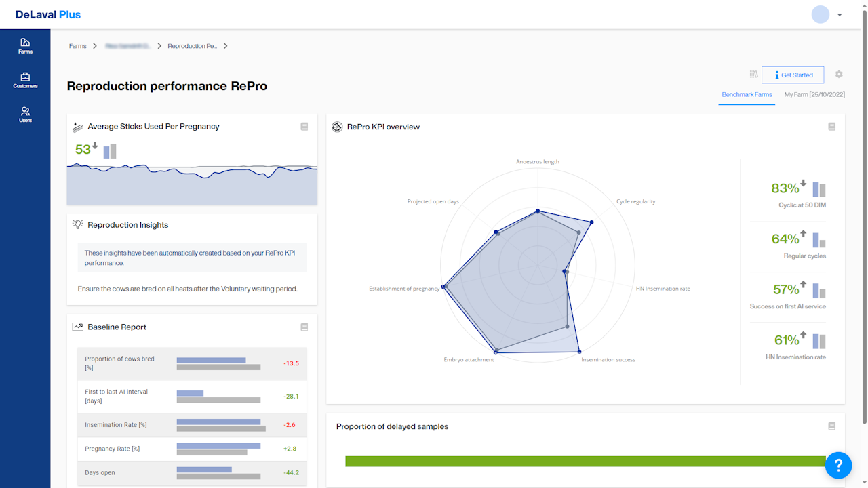Click the Insemination success point on radar chart
Screen dimensions: 868x488
pos(579,352)
